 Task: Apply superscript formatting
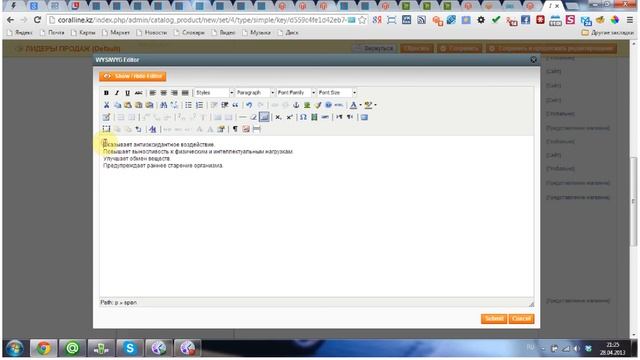pyautogui.click(x=289, y=117)
